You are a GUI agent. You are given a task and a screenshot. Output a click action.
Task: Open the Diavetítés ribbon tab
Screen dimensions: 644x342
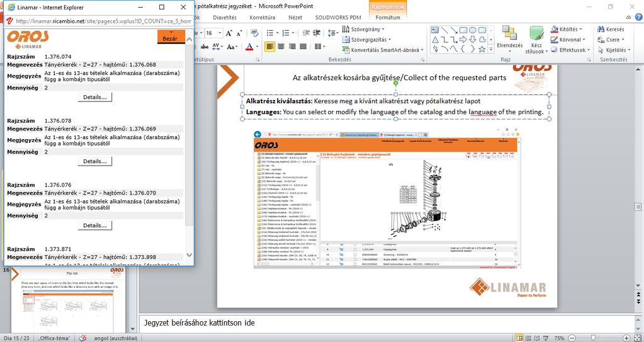[x=225, y=17]
